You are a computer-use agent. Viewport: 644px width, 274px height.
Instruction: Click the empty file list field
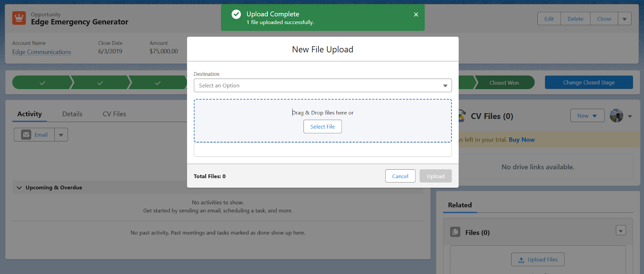(323, 149)
